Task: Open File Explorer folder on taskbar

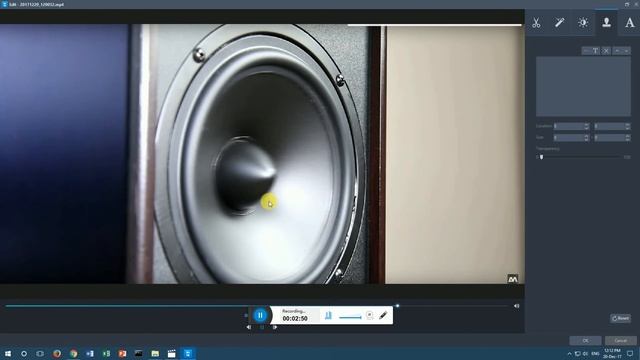Action: [155, 353]
